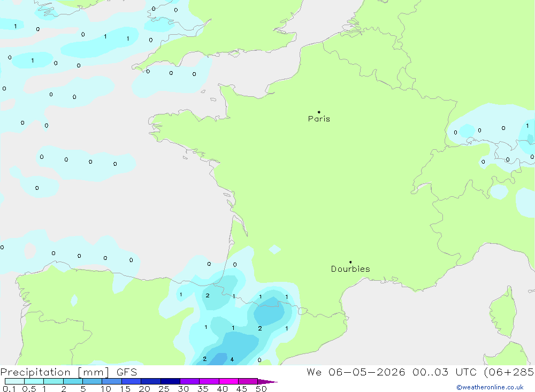535x392 pixels.
Task: Click the Paris city label
Action: coord(319,119)
